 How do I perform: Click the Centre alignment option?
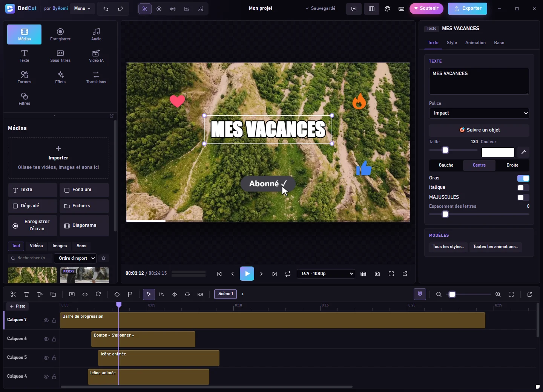[x=479, y=165]
